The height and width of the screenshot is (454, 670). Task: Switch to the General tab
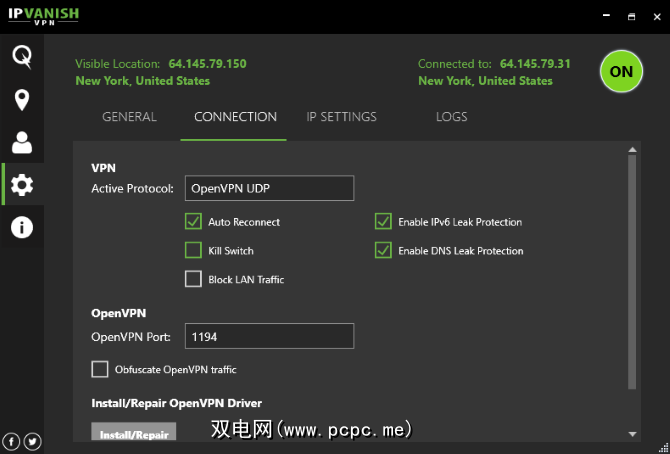pyautogui.click(x=129, y=117)
